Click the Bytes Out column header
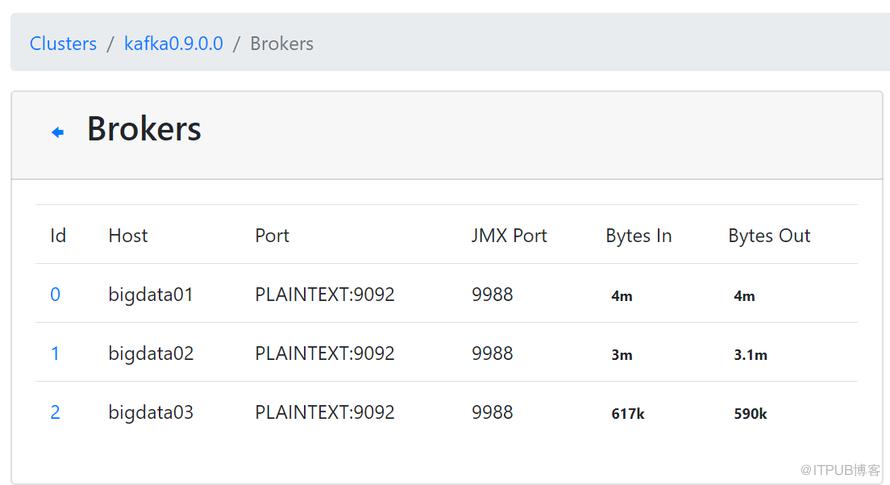The width and height of the screenshot is (890, 485). [x=769, y=236]
